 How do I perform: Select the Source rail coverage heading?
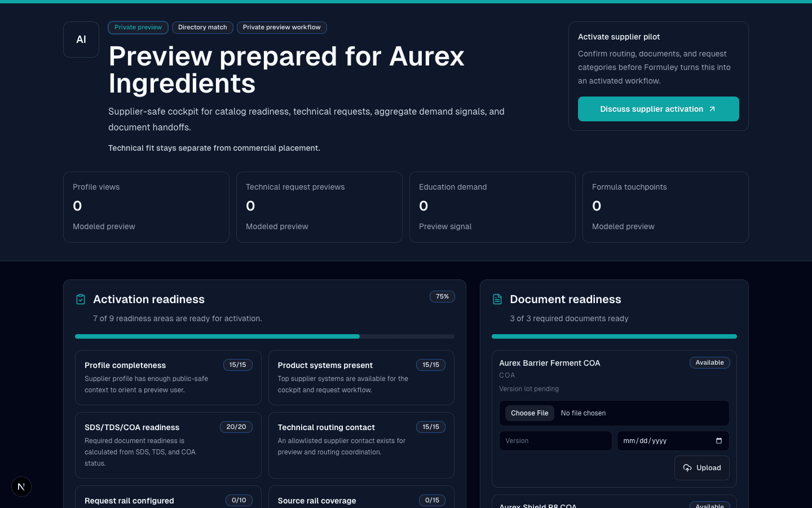pos(317,501)
